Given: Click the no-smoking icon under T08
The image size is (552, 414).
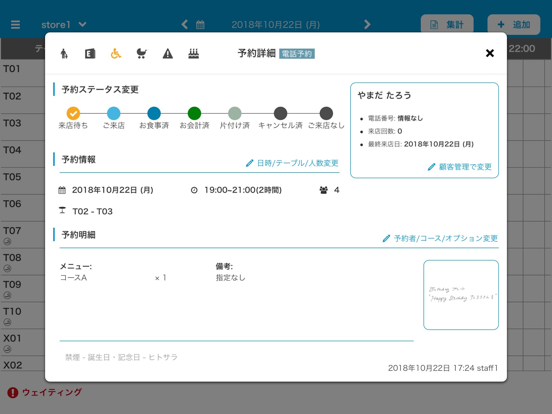Looking at the screenshot, I should [7, 269].
